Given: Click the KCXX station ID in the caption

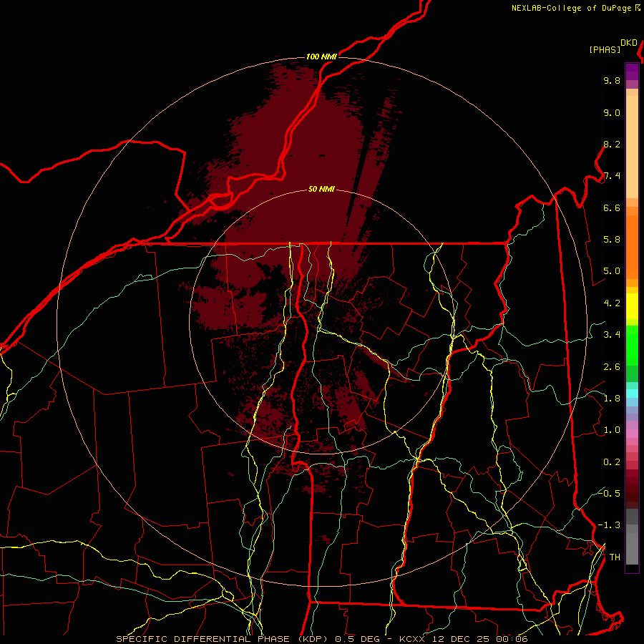Looking at the screenshot, I should pyautogui.click(x=411, y=639).
